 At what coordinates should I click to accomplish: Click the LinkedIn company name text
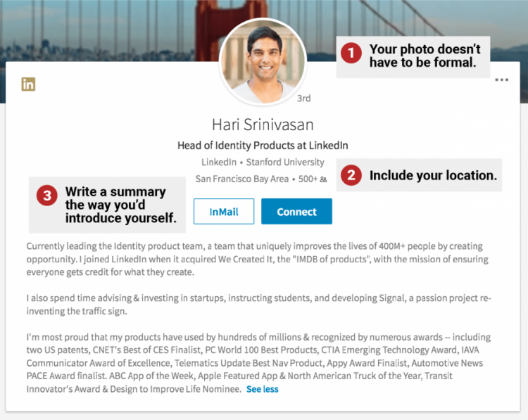tap(219, 163)
